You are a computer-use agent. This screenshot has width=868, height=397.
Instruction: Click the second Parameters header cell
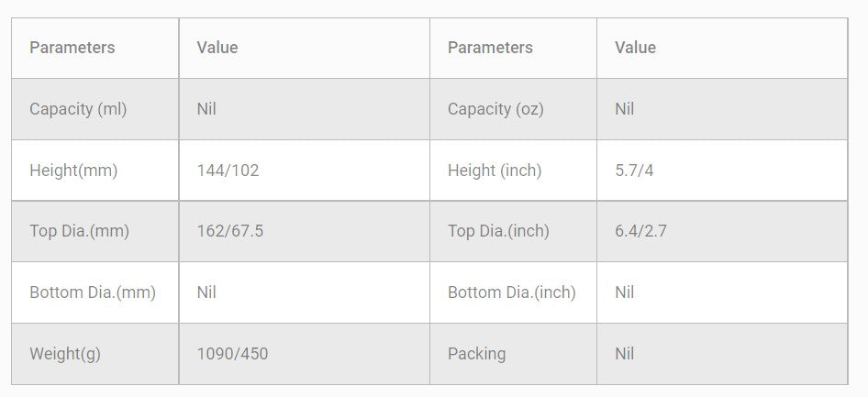tap(490, 48)
